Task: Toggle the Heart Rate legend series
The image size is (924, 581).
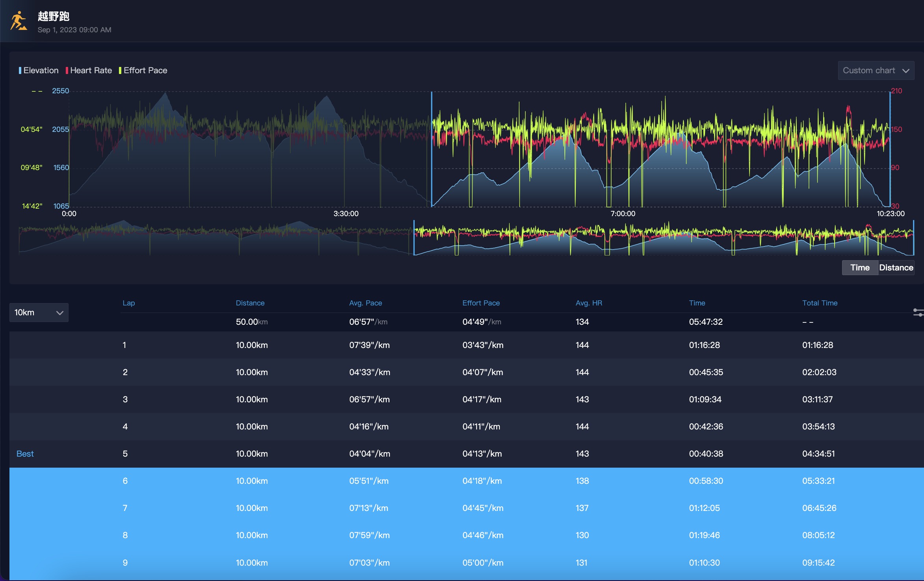Action: point(89,70)
